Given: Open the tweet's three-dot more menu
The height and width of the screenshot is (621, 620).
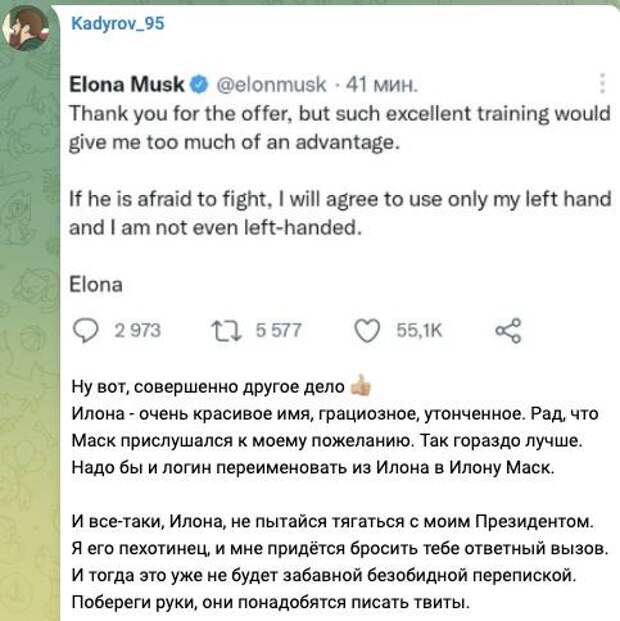Looking at the screenshot, I should [602, 84].
